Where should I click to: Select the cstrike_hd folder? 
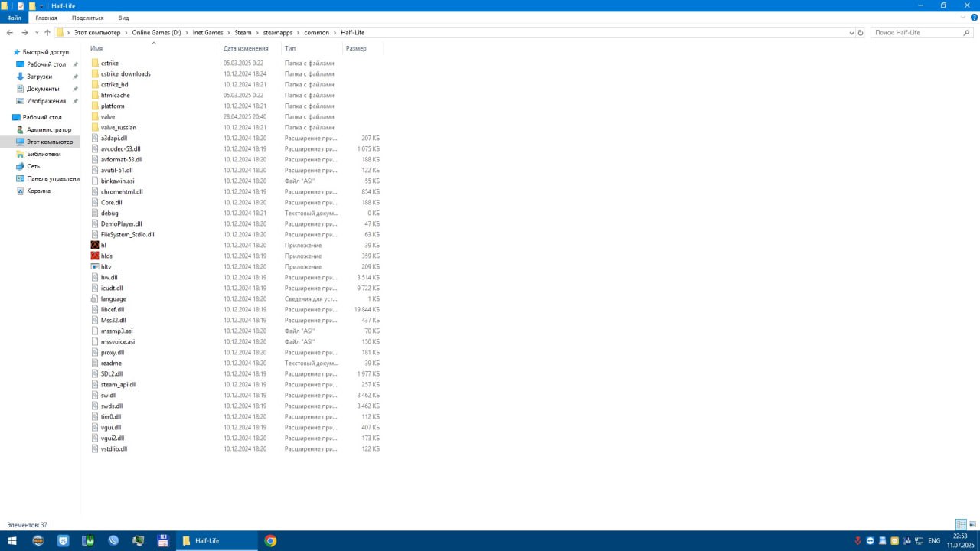(114, 84)
